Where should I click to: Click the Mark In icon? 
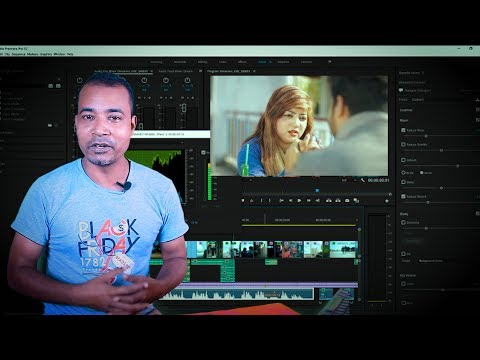(261, 200)
